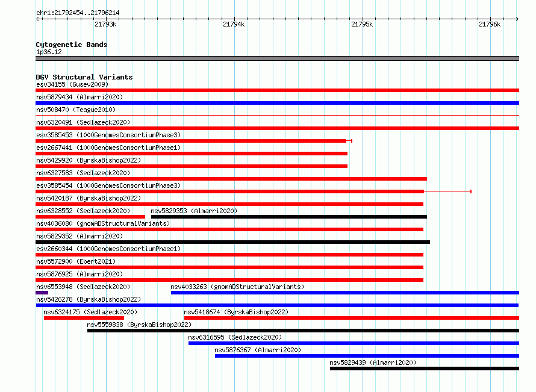Click the 21796k ruler tick label

pos(490,24)
